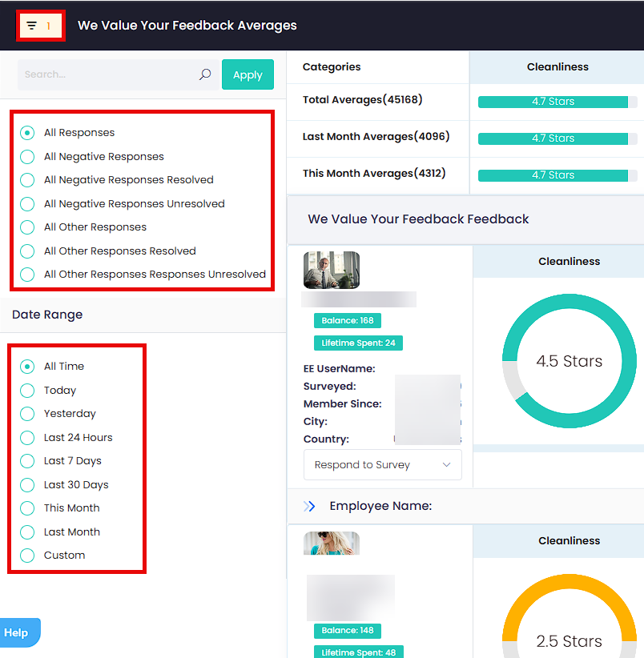
Task: Click We Value Your Feedback Averages title
Action: [x=187, y=26]
